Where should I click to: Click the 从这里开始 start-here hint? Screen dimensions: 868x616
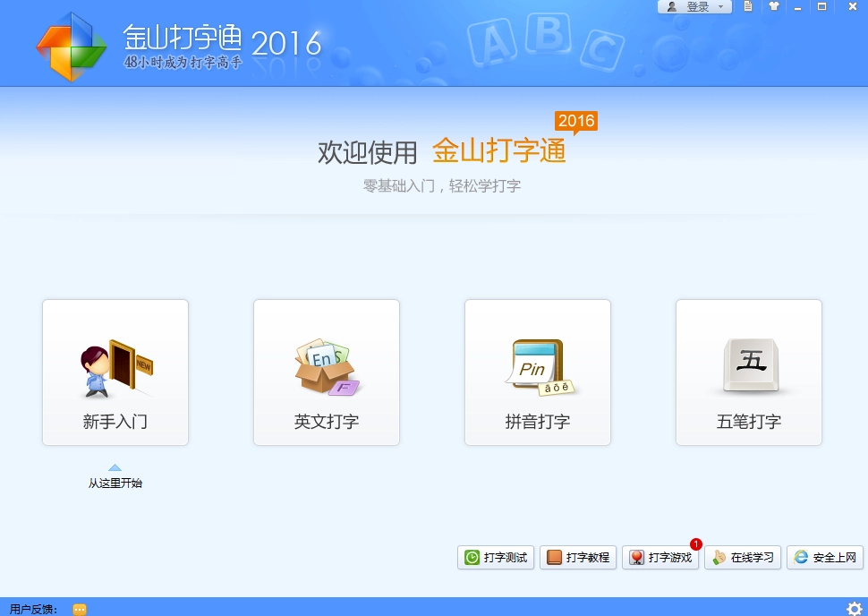pyautogui.click(x=115, y=483)
